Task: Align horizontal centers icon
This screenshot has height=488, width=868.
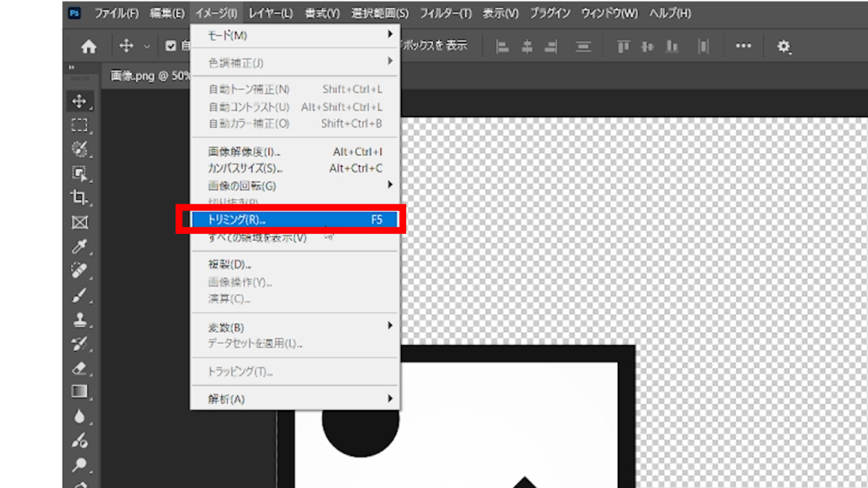Action: tap(527, 47)
